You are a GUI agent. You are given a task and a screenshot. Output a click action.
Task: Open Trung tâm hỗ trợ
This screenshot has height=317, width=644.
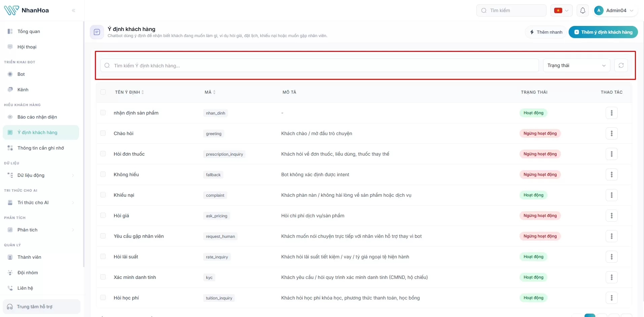point(41,307)
